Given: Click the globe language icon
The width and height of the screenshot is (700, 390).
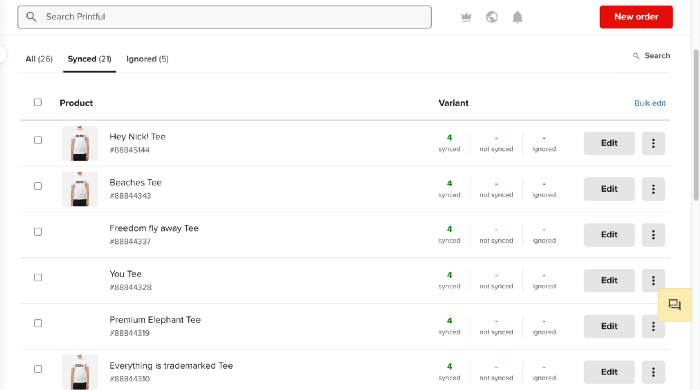Looking at the screenshot, I should pos(492,17).
